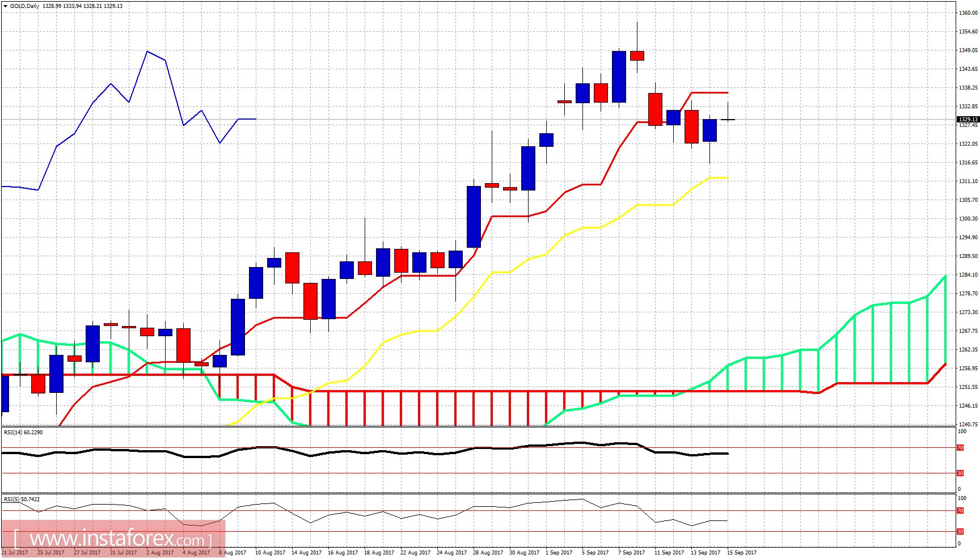Click the black triangle before GOLD,Daily
980x559 pixels.
tap(6, 5)
